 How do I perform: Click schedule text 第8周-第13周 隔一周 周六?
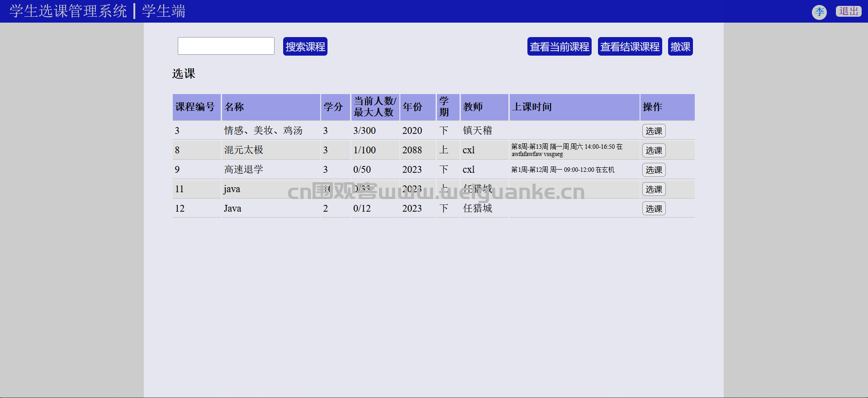click(547, 147)
